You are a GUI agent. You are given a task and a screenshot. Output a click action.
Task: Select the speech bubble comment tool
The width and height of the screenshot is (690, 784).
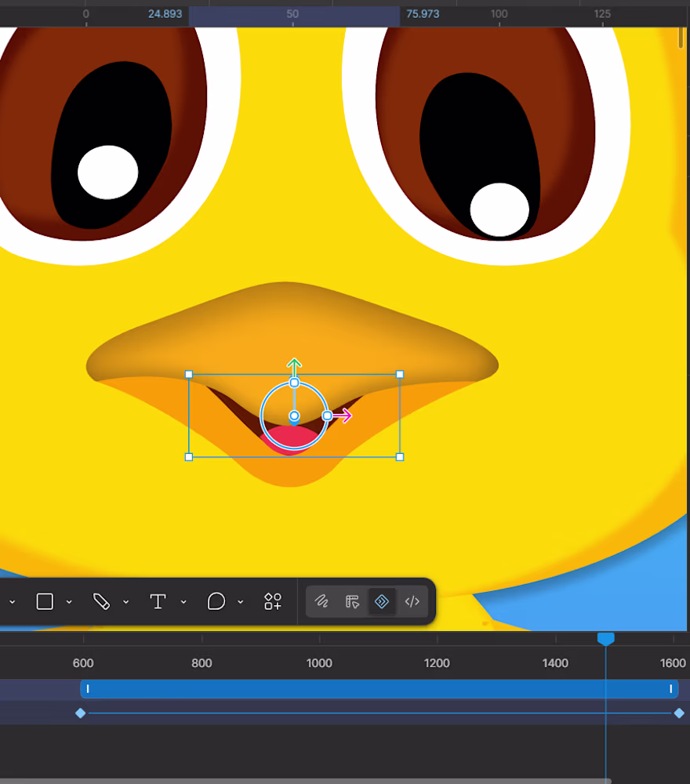(216, 601)
